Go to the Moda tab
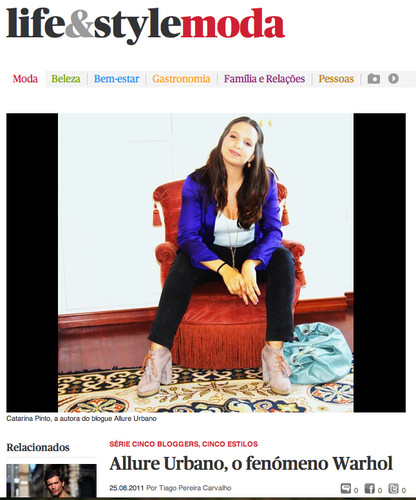Viewport: 416px width, 500px height. click(25, 79)
